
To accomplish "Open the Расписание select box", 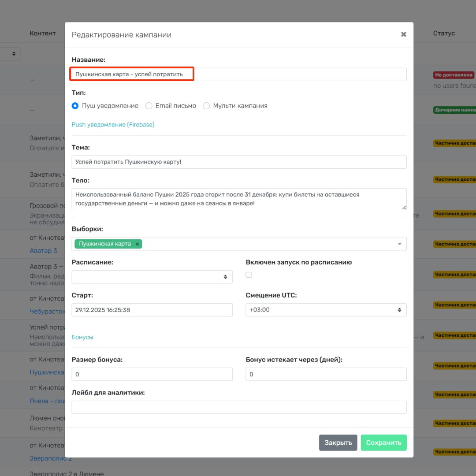I will 152,277.
